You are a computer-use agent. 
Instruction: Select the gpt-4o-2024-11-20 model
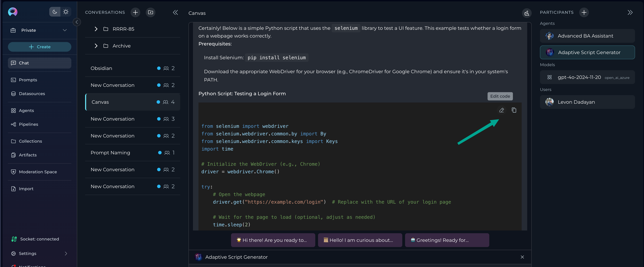pos(587,77)
